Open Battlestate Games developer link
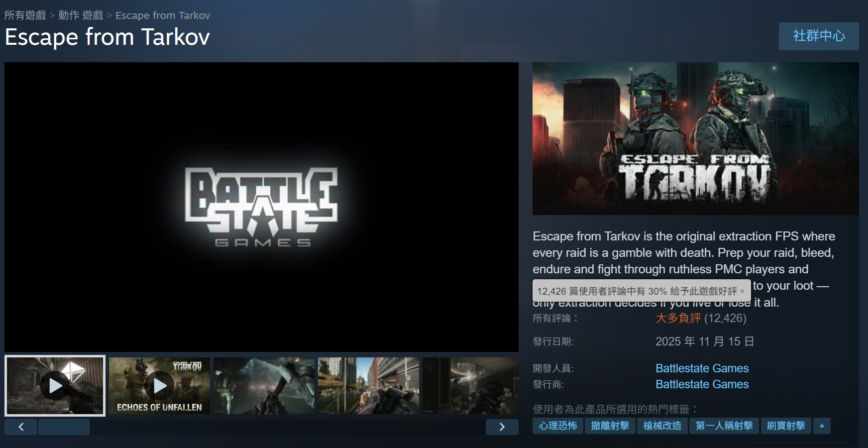 (x=702, y=368)
